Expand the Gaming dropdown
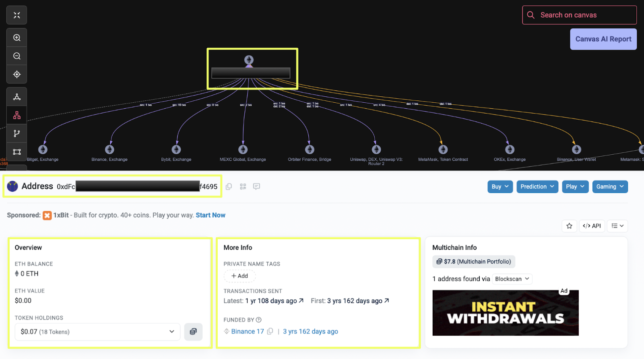The height and width of the screenshot is (359, 644). [610, 187]
